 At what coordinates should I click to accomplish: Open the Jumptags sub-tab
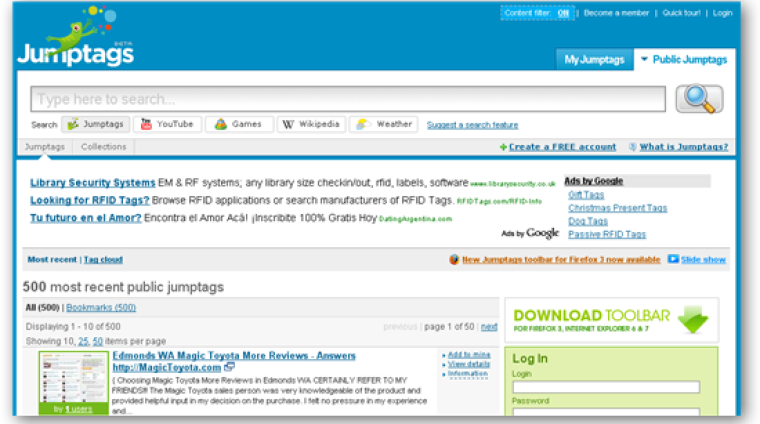[45, 146]
